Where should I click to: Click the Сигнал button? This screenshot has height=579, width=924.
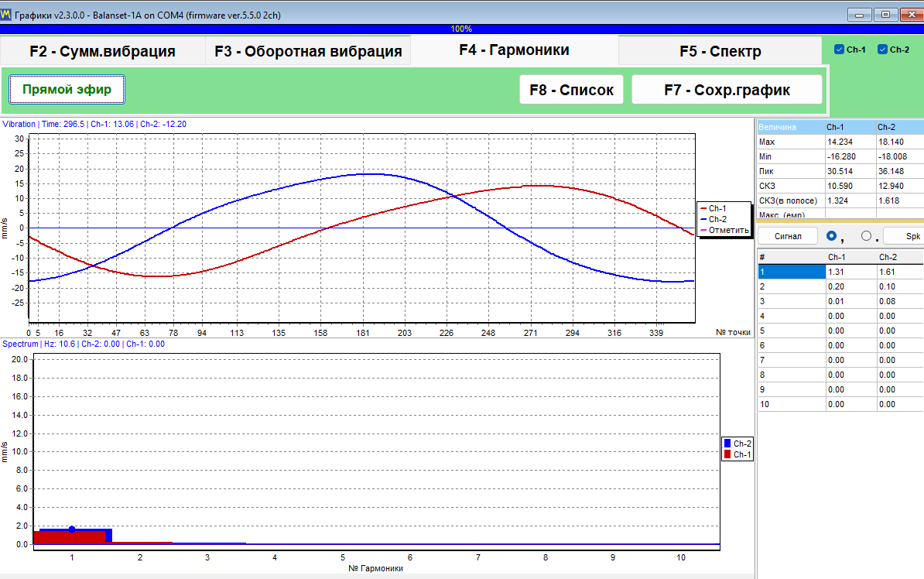pyautogui.click(x=788, y=236)
